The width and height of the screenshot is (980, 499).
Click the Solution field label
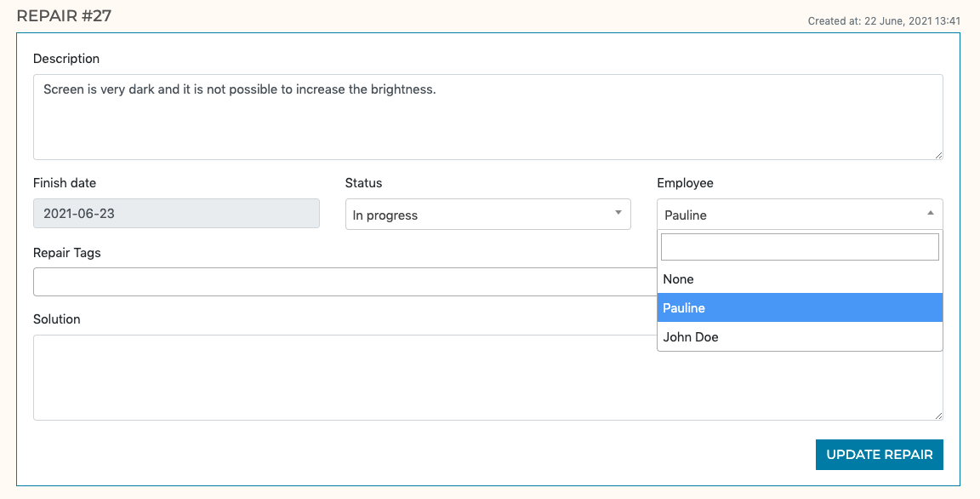[x=57, y=319]
